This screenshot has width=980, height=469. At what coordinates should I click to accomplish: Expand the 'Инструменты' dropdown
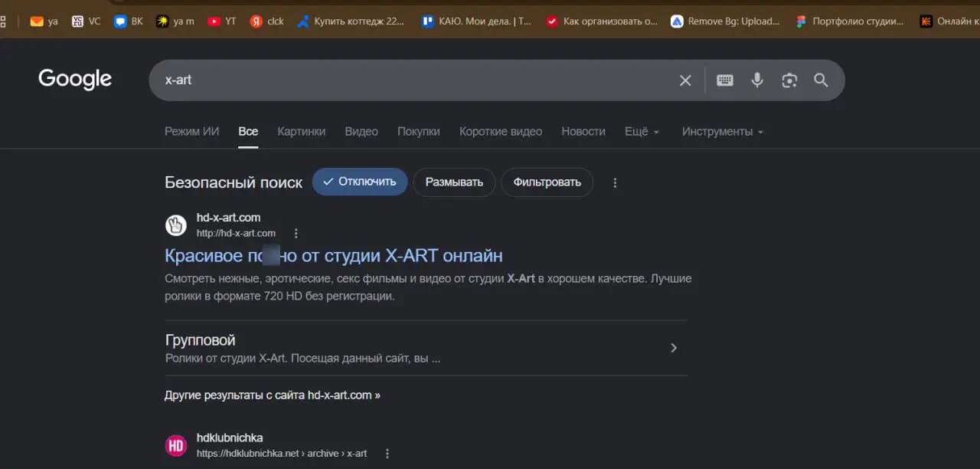[723, 132]
